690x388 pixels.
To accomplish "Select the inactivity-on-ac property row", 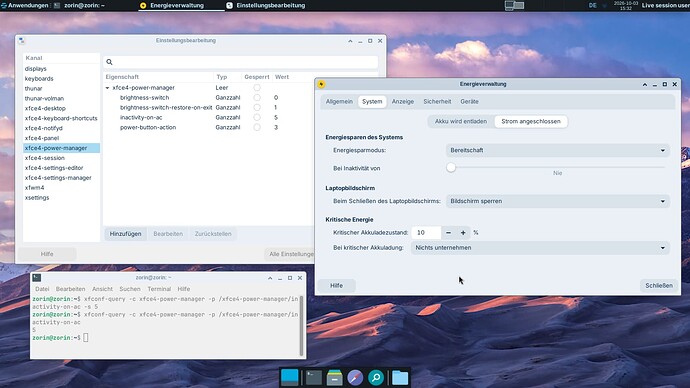I will (208, 117).
